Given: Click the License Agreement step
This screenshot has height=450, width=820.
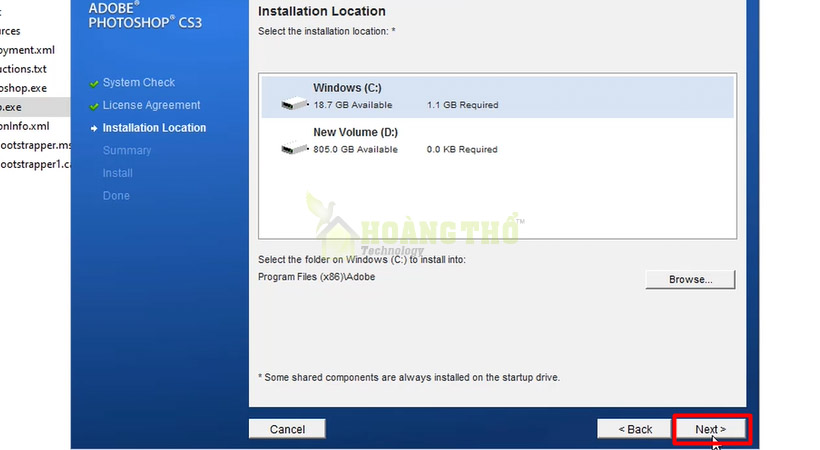Looking at the screenshot, I should (151, 105).
